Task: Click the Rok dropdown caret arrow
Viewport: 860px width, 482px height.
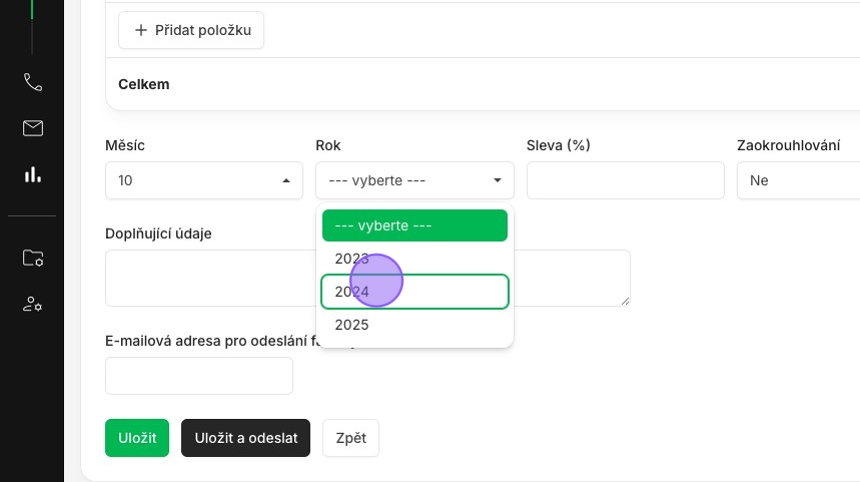Action: coord(497,180)
